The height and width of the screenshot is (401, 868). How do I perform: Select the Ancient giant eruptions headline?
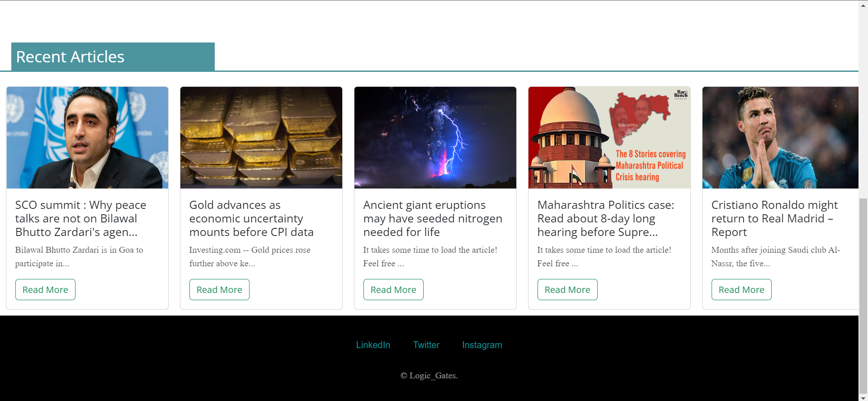pyautogui.click(x=433, y=218)
